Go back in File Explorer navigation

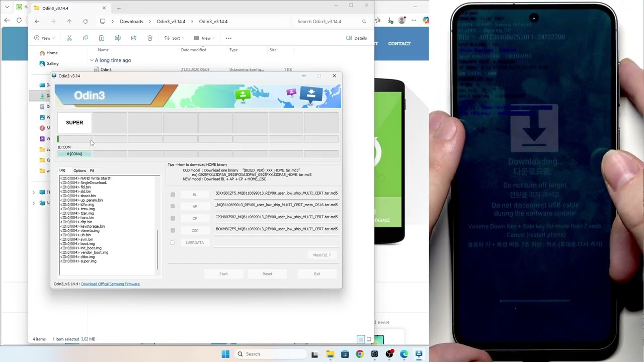tap(37, 22)
